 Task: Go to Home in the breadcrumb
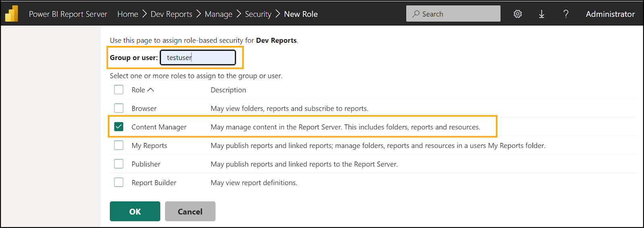128,14
